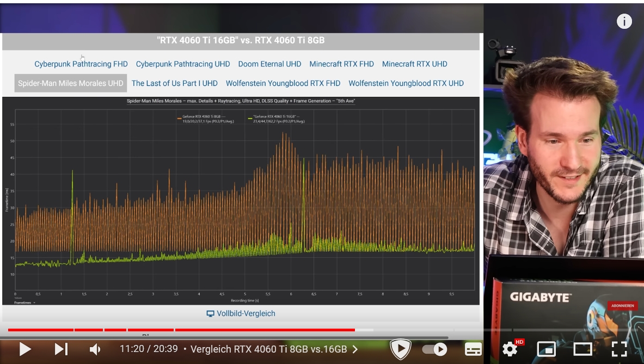The width and height of the screenshot is (644, 364).
Task: Open Cyberpunk Pathtracing FHD benchmark
Action: (81, 64)
